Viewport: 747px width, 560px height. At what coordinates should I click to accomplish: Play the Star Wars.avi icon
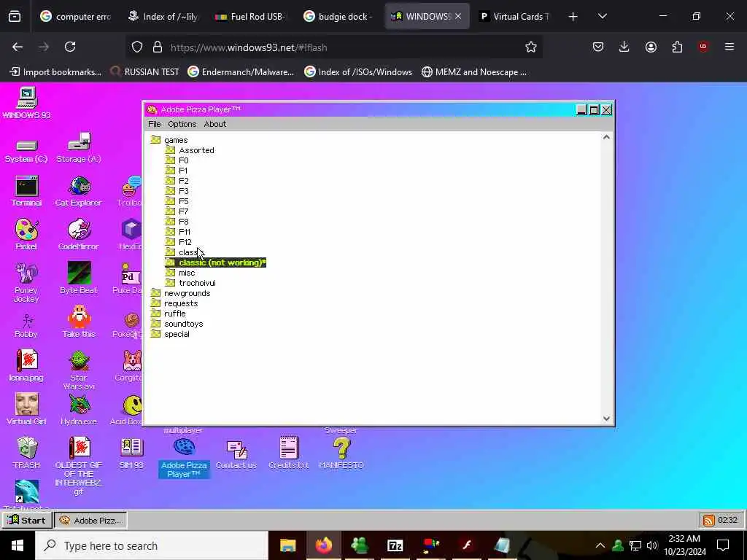coord(79,370)
